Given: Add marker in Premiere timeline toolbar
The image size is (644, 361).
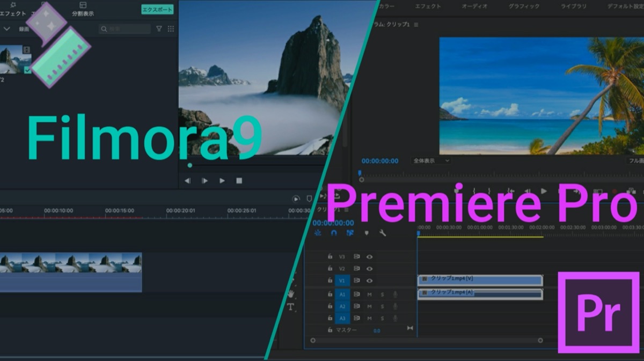Looking at the screenshot, I should (x=367, y=233).
